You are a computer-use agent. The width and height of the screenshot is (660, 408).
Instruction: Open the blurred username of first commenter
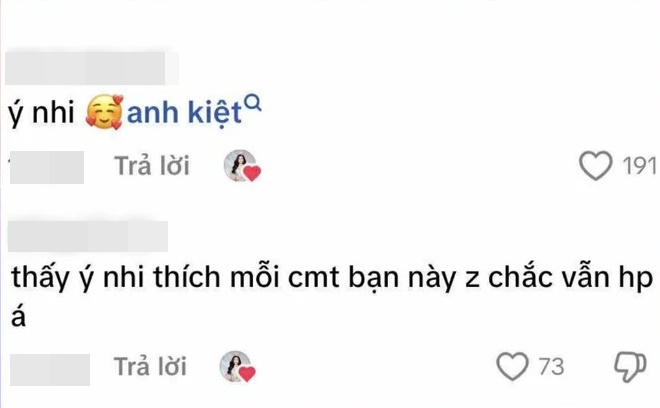pyautogui.click(x=90, y=67)
